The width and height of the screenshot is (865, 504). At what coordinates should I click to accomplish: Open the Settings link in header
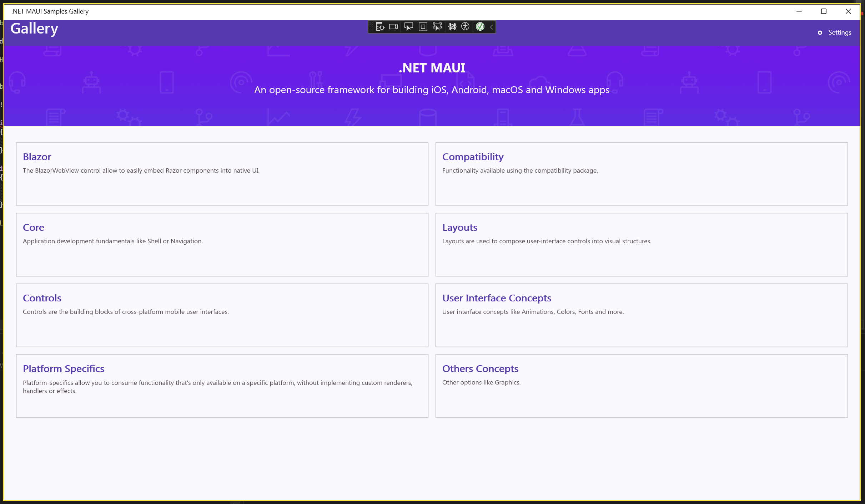pyautogui.click(x=840, y=32)
